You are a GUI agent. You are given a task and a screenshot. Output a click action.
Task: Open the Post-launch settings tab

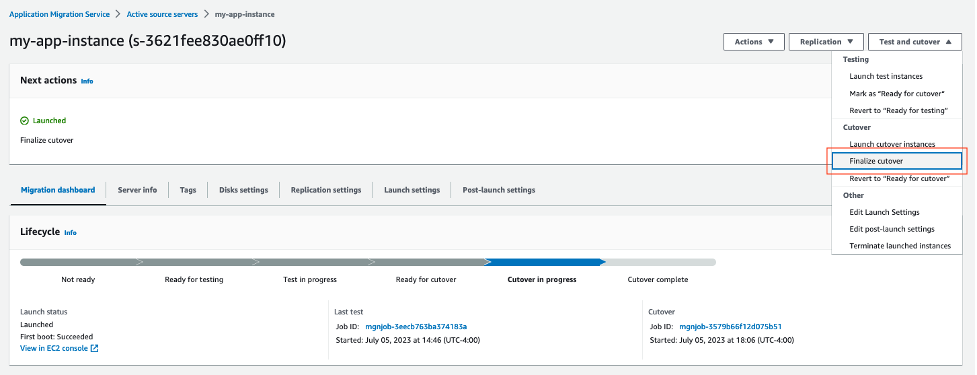[498, 190]
